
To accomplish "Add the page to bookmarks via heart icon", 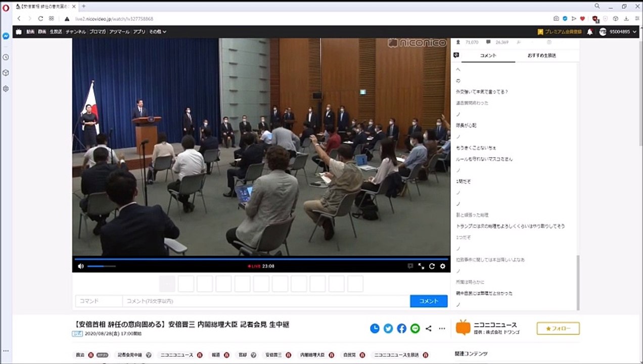I will click(582, 19).
